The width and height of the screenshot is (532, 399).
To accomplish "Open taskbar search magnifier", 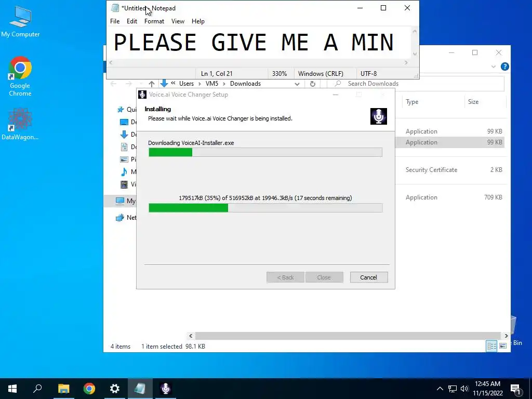I will click(37, 389).
